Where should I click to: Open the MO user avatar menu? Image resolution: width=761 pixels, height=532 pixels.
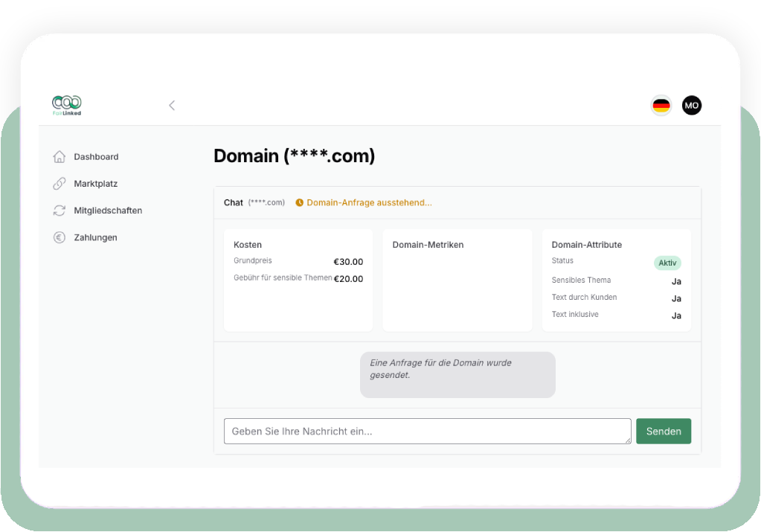(x=692, y=106)
